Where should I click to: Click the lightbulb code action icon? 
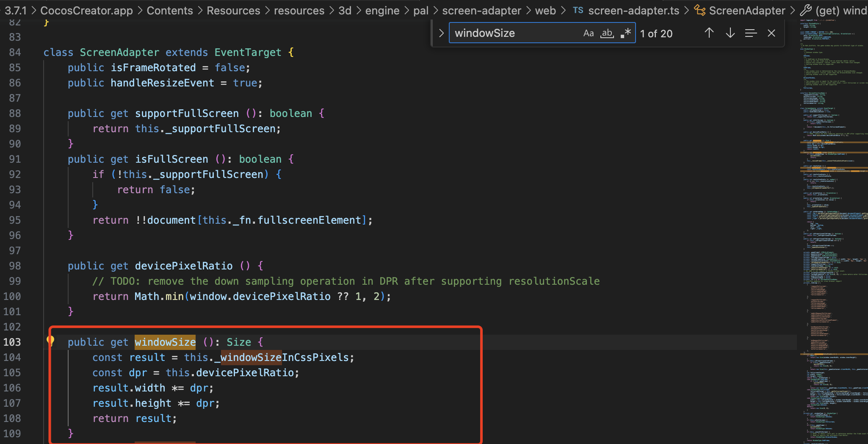pos(50,341)
